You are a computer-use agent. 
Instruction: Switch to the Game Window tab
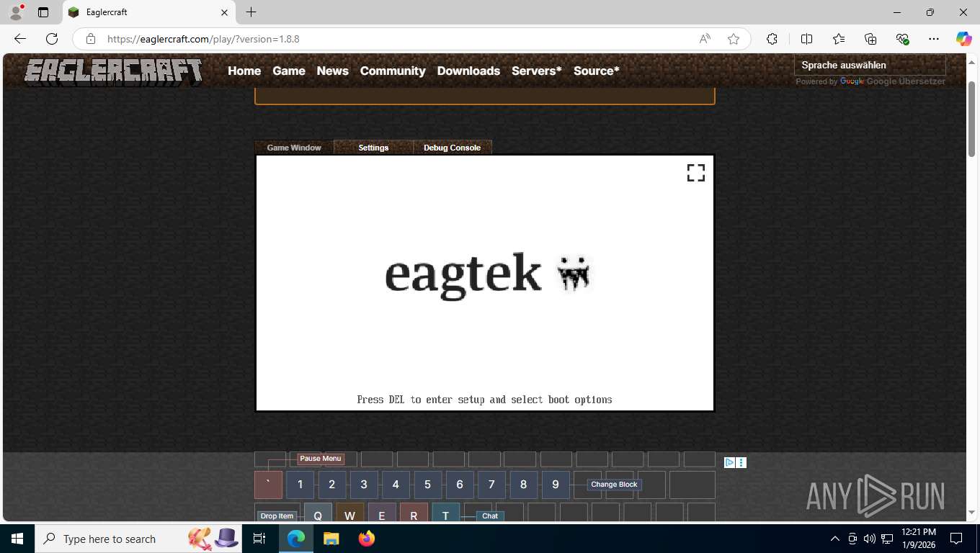(x=294, y=148)
